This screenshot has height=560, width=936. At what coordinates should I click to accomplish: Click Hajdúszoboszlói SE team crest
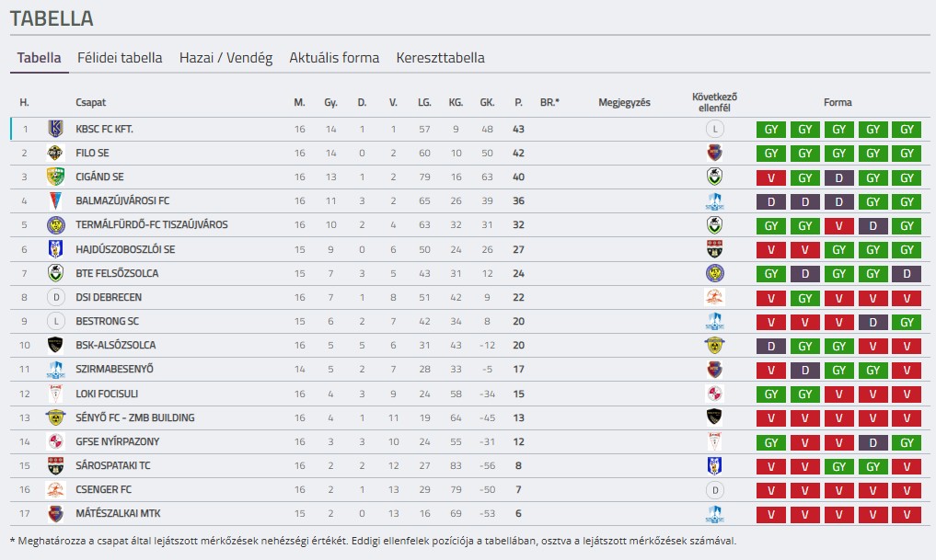pyautogui.click(x=55, y=249)
